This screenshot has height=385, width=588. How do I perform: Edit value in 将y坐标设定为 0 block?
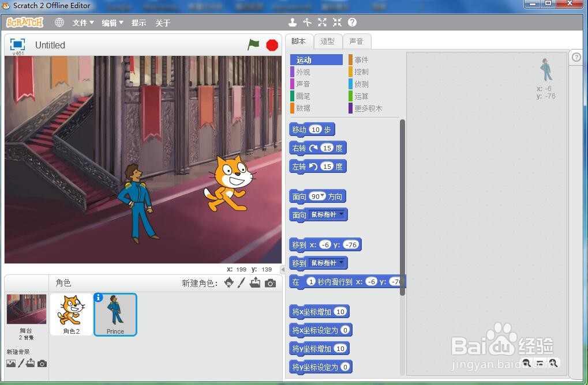(x=346, y=367)
